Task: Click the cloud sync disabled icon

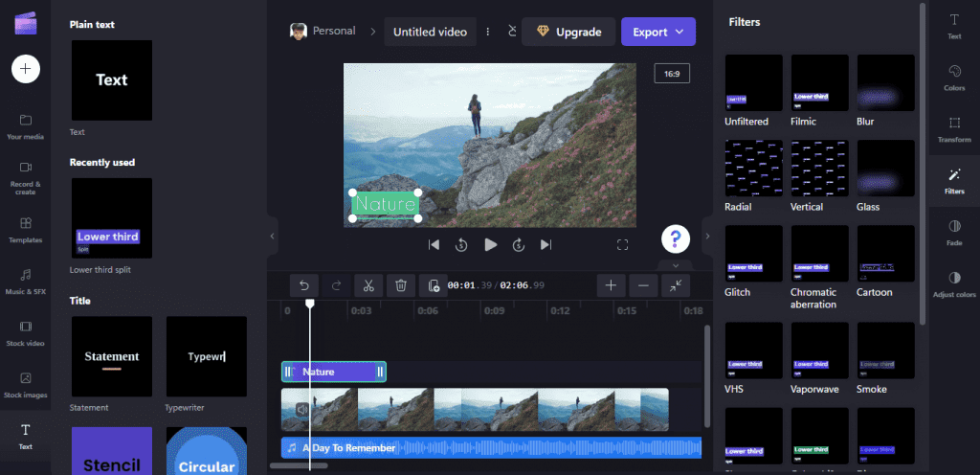Action: click(x=513, y=32)
